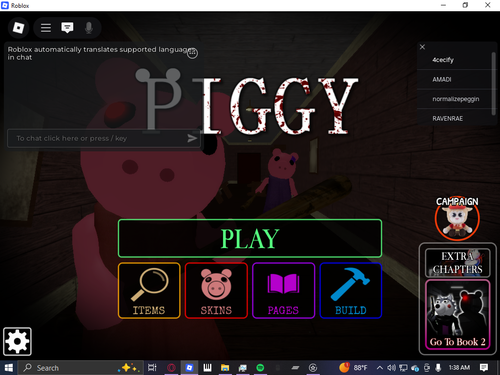The image size is (500, 375).
Task: Click the player list scrollbar
Action: 494,83
